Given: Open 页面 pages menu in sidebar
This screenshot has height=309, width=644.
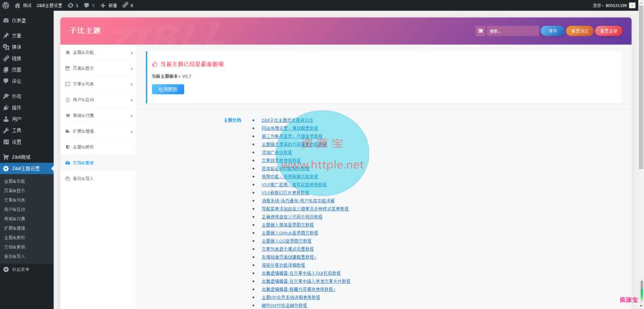Looking at the screenshot, I should (27, 70).
